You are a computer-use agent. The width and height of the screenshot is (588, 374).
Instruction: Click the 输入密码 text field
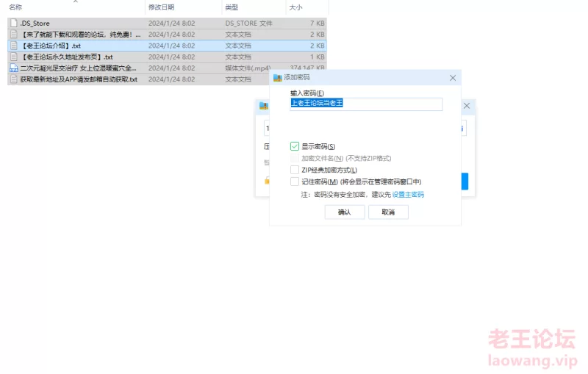pyautogui.click(x=366, y=104)
